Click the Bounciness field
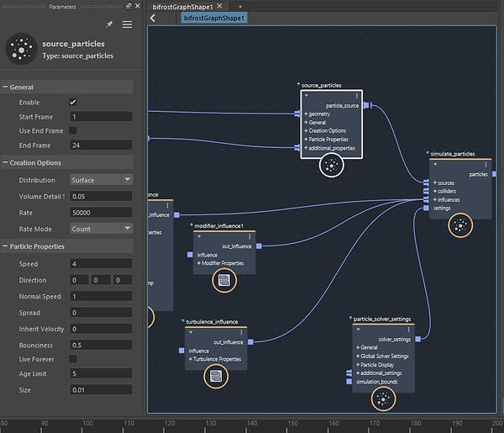This screenshot has width=504, height=433. pyautogui.click(x=101, y=345)
